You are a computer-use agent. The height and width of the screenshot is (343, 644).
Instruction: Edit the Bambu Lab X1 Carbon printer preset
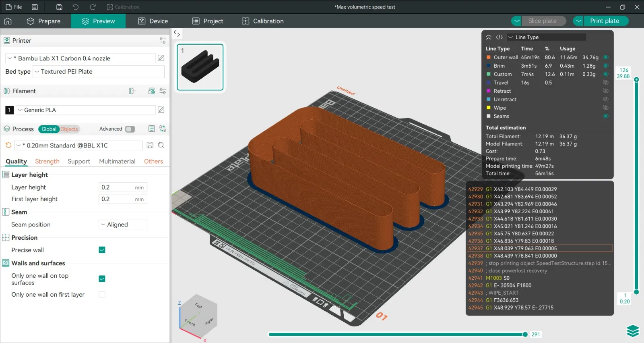[x=161, y=58]
